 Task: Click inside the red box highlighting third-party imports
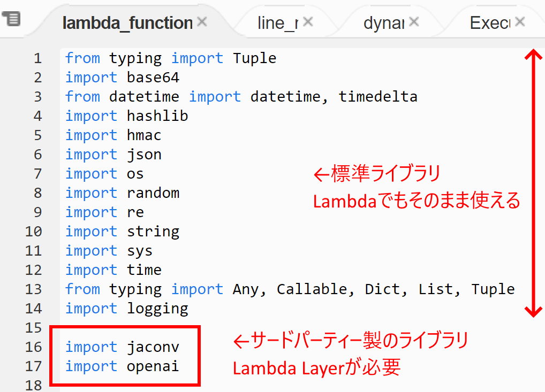click(126, 356)
